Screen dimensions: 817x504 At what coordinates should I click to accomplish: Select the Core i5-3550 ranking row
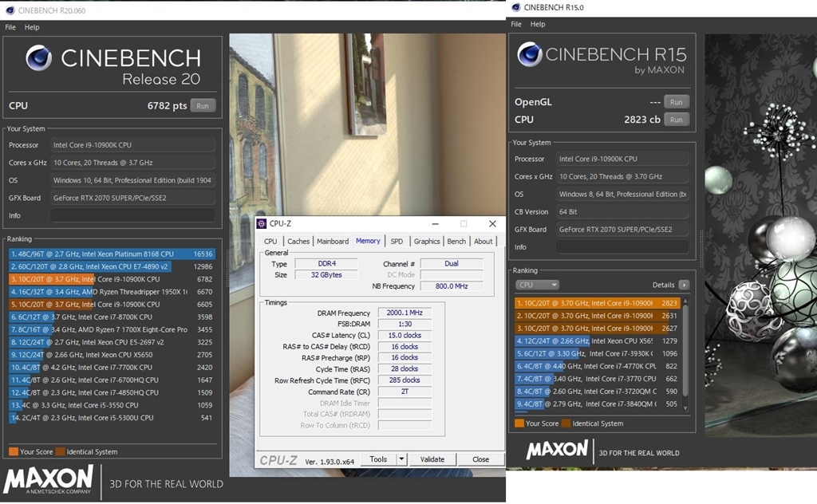click(112, 405)
